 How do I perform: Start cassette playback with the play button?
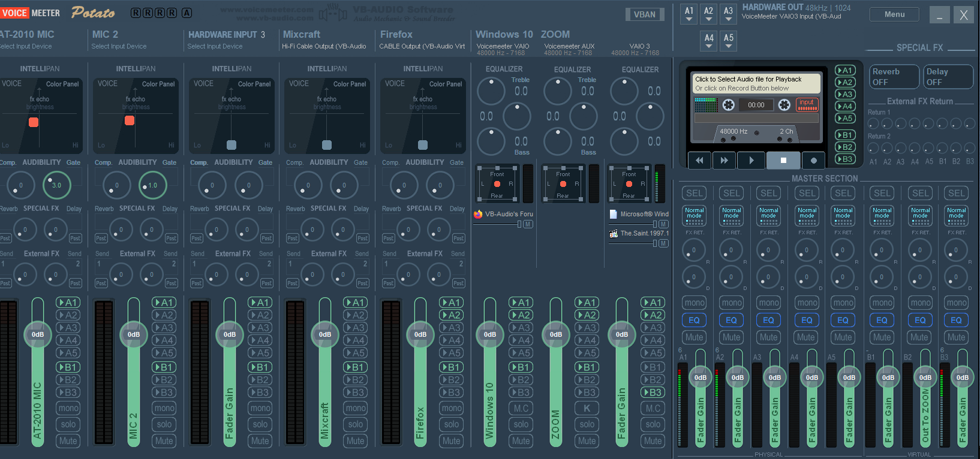pyautogui.click(x=751, y=160)
